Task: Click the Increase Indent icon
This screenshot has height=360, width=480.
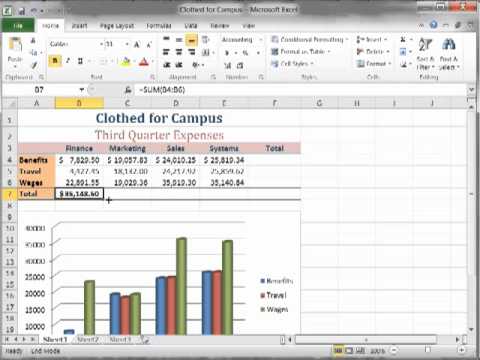Action: tap(179, 65)
